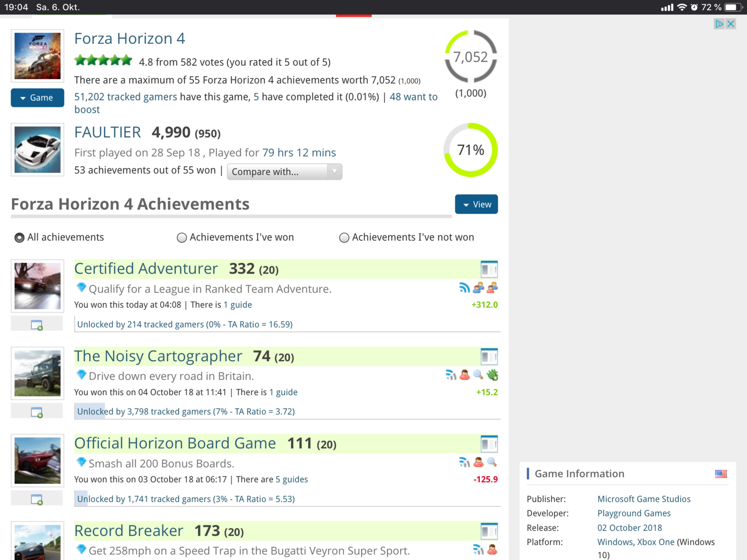Open Official Horizon Board Game achievement link
Screen dimensions: 747x560
[x=175, y=443]
